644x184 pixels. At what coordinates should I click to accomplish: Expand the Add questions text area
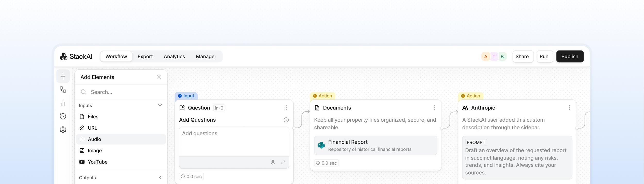pyautogui.click(x=283, y=162)
